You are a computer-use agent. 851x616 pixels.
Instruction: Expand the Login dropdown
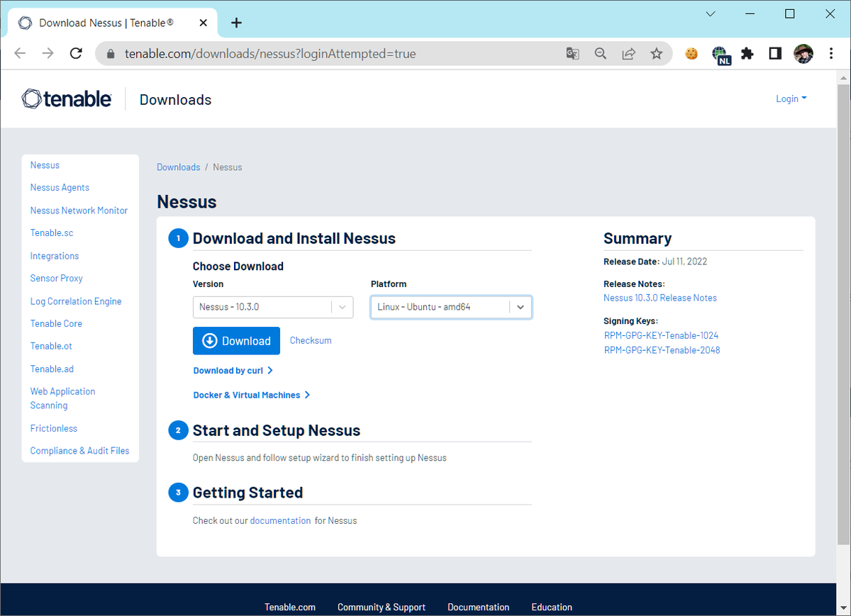click(x=791, y=99)
